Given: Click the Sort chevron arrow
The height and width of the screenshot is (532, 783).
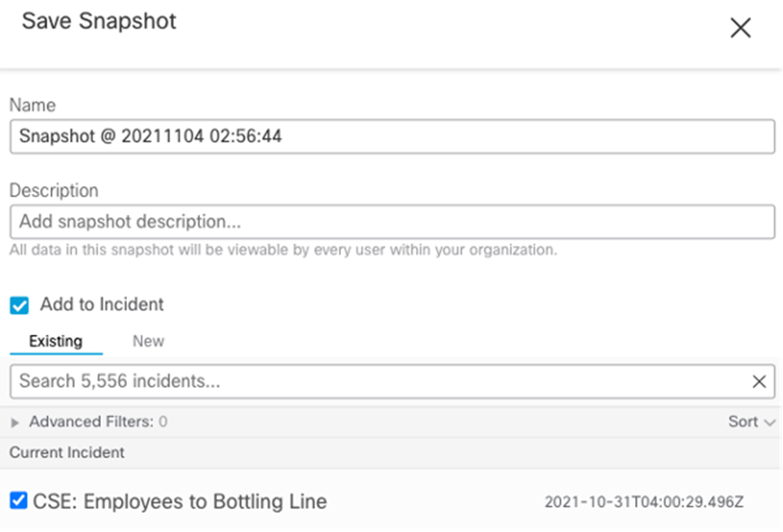Looking at the screenshot, I should 769,422.
